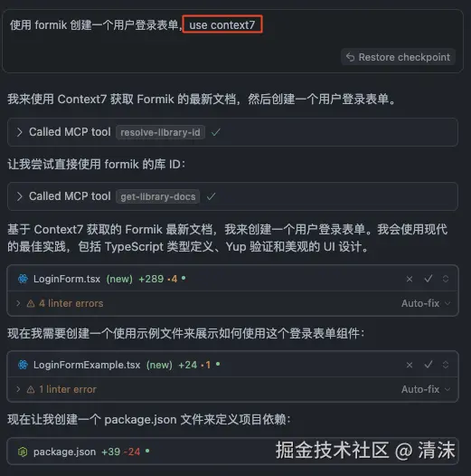Click Restore checkpoint button
This screenshot has height=476, width=471.
point(398,57)
